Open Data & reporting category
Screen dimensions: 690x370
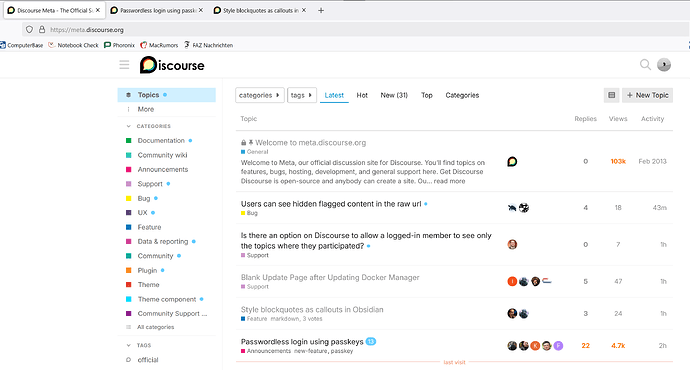click(163, 242)
